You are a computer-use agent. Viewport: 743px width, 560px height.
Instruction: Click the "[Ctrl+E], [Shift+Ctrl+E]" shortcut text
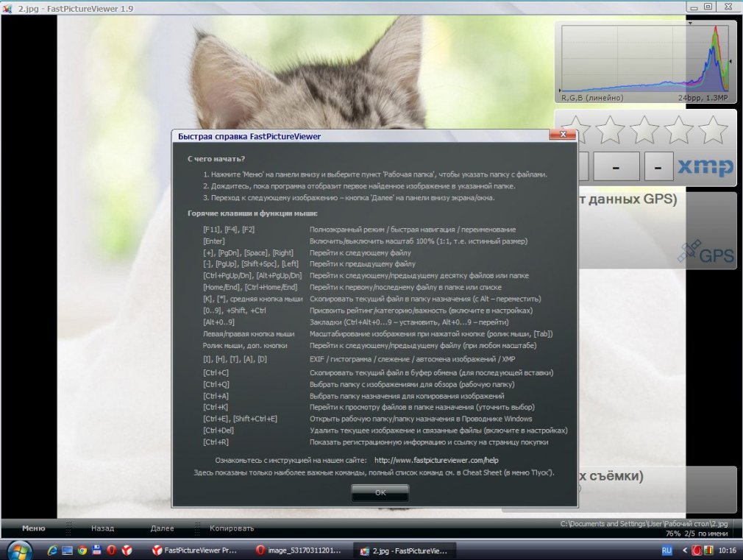point(241,419)
